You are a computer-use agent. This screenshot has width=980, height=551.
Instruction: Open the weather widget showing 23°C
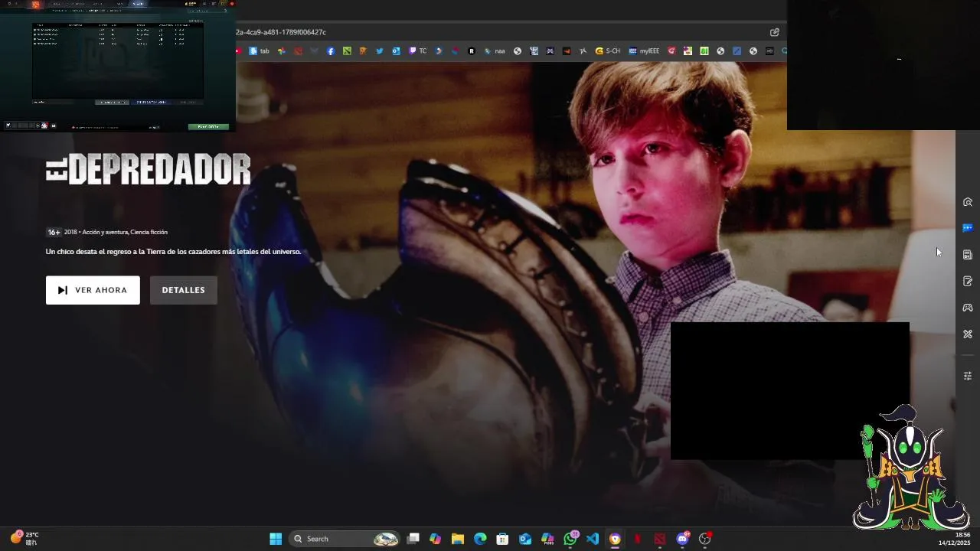tap(24, 538)
